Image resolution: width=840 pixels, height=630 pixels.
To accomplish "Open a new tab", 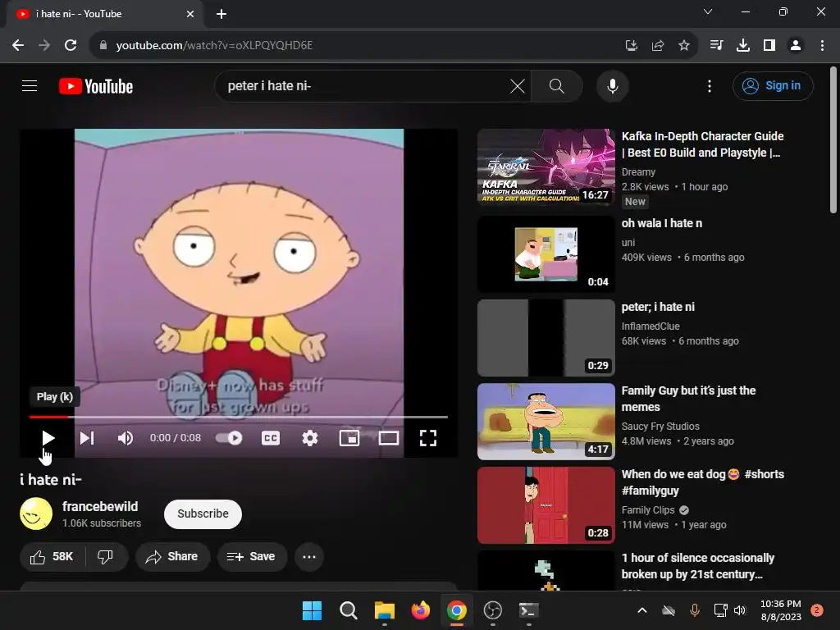I will click(x=221, y=14).
